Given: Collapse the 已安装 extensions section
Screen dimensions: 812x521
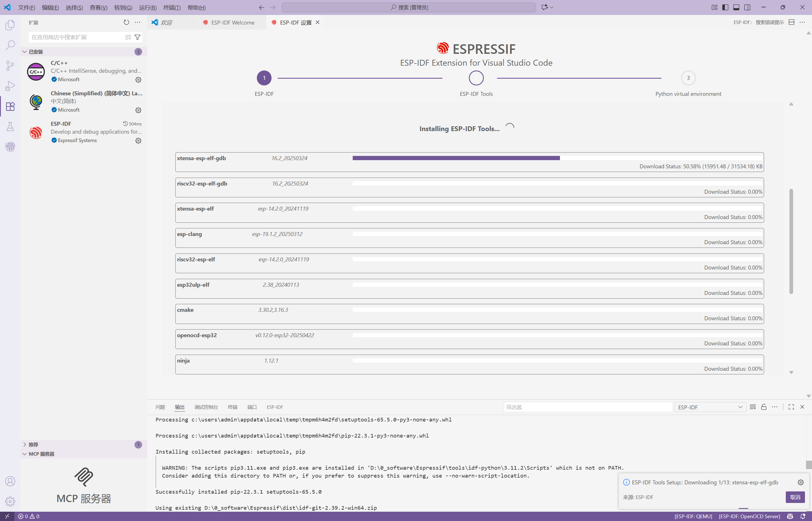Looking at the screenshot, I should tap(36, 52).
